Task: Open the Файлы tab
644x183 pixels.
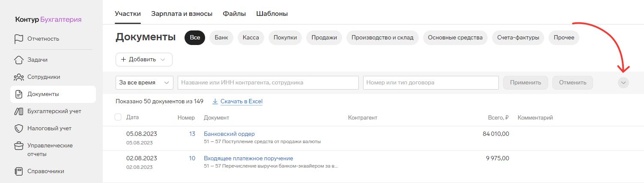Action: tap(234, 13)
